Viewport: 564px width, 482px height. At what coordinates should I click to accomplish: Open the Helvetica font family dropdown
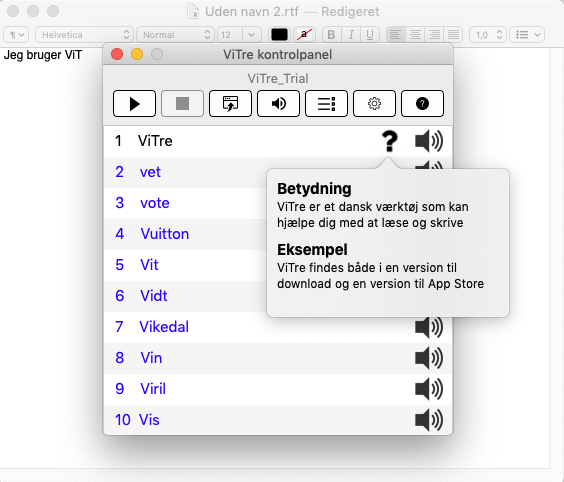coord(85,35)
